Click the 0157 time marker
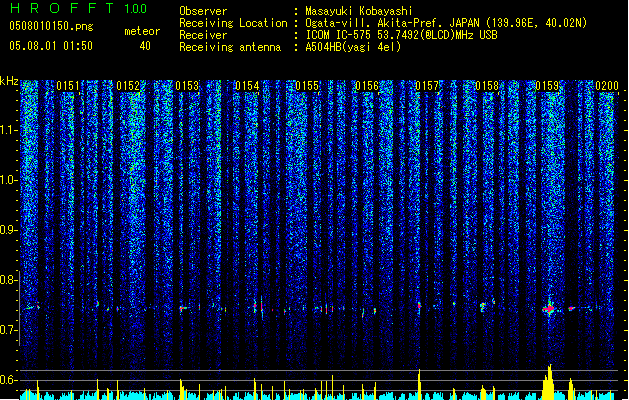This screenshot has width=629, height=400. (x=427, y=86)
